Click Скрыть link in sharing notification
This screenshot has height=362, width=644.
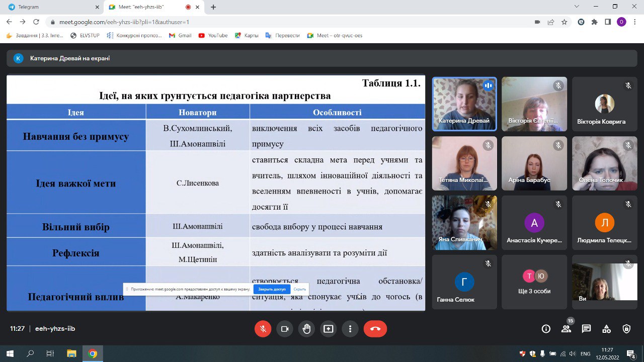click(299, 289)
